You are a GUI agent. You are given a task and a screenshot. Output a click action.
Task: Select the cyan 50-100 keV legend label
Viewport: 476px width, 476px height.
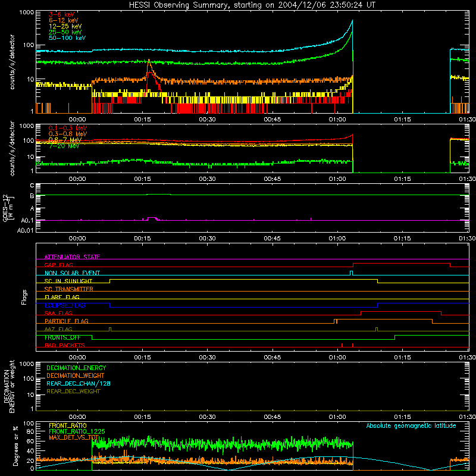tap(67, 38)
